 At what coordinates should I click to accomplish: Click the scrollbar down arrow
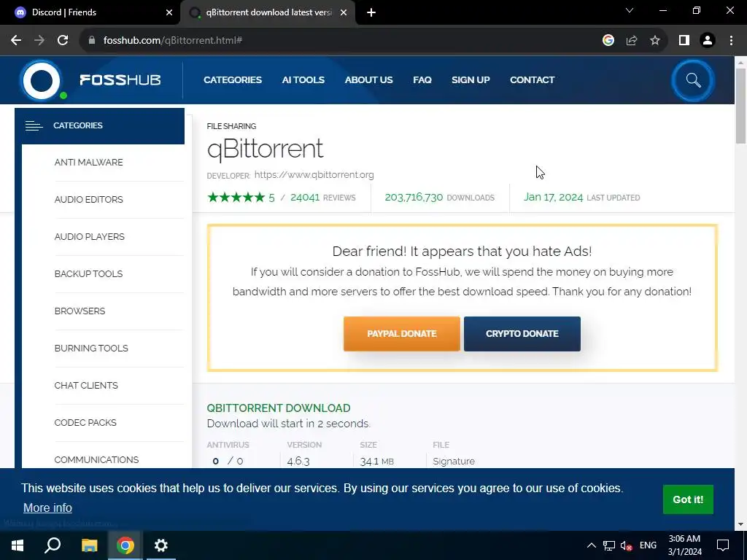pyautogui.click(x=740, y=524)
